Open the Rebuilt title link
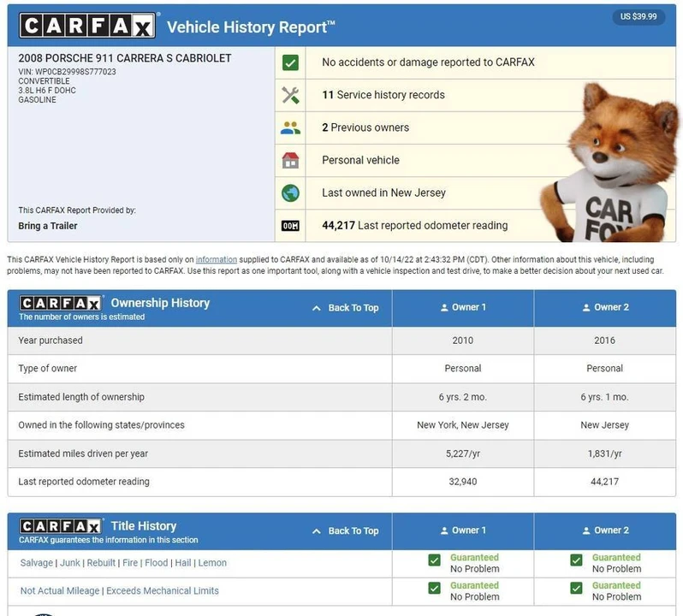Image resolution: width=683 pixels, height=616 pixels. point(101,563)
